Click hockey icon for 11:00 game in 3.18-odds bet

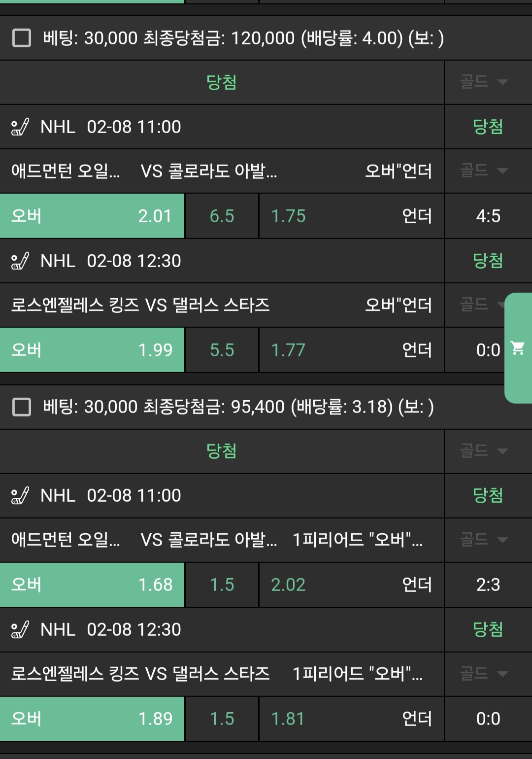pyautogui.click(x=20, y=496)
